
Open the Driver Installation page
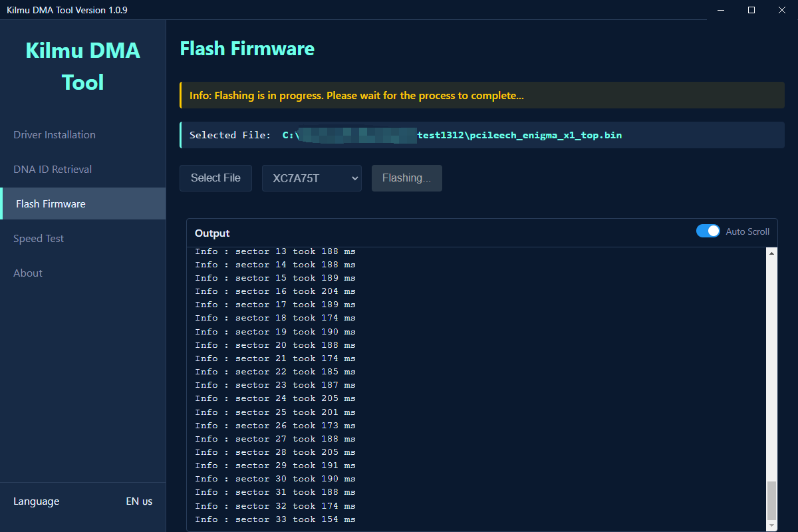[82, 134]
